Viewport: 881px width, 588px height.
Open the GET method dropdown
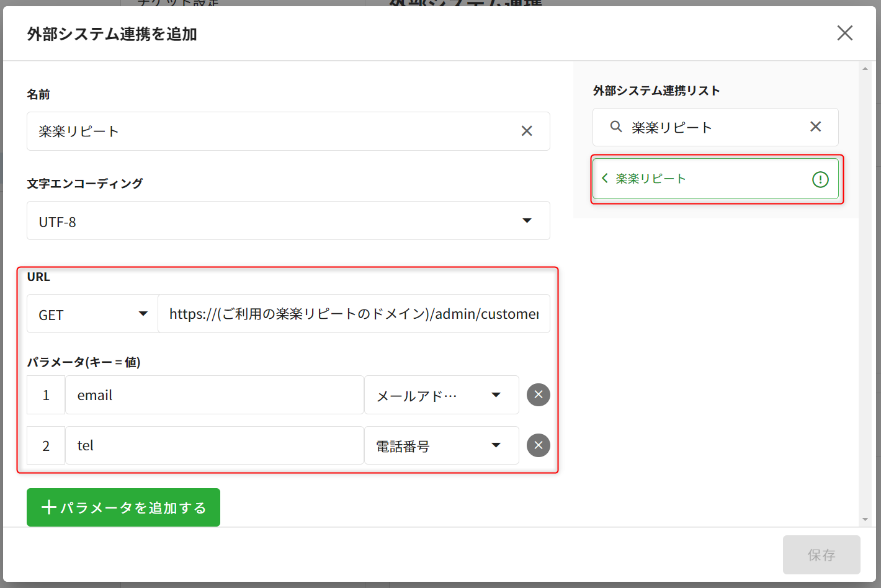[x=92, y=314]
